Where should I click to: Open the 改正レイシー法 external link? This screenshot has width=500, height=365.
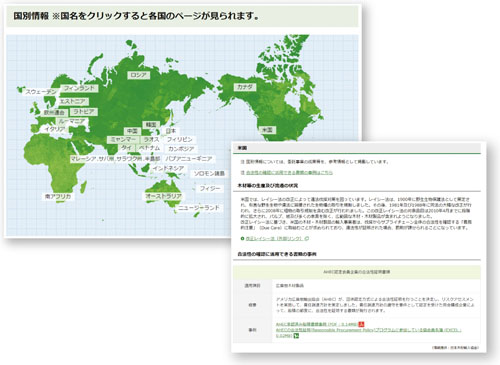[273, 238]
